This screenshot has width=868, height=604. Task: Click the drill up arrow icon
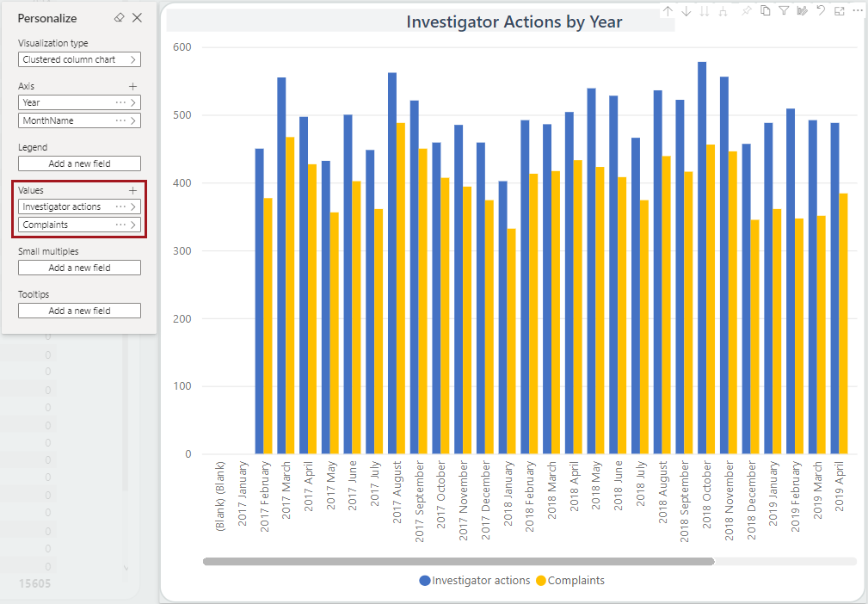click(668, 11)
